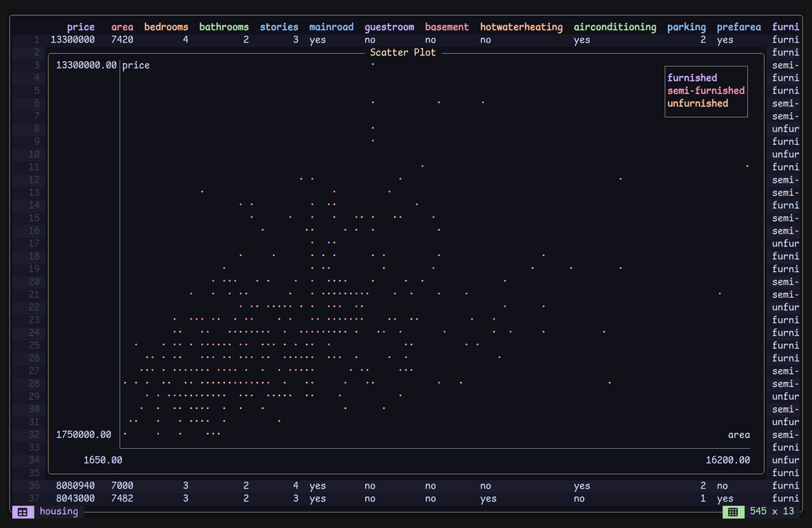Viewport: 812px width, 528px height.
Task: Click row number 1
Action: coord(37,40)
